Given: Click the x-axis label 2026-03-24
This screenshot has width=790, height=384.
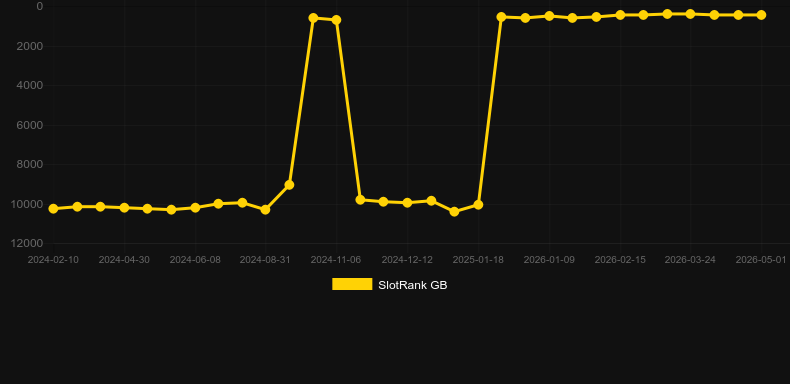Looking at the screenshot, I should click(x=690, y=260).
